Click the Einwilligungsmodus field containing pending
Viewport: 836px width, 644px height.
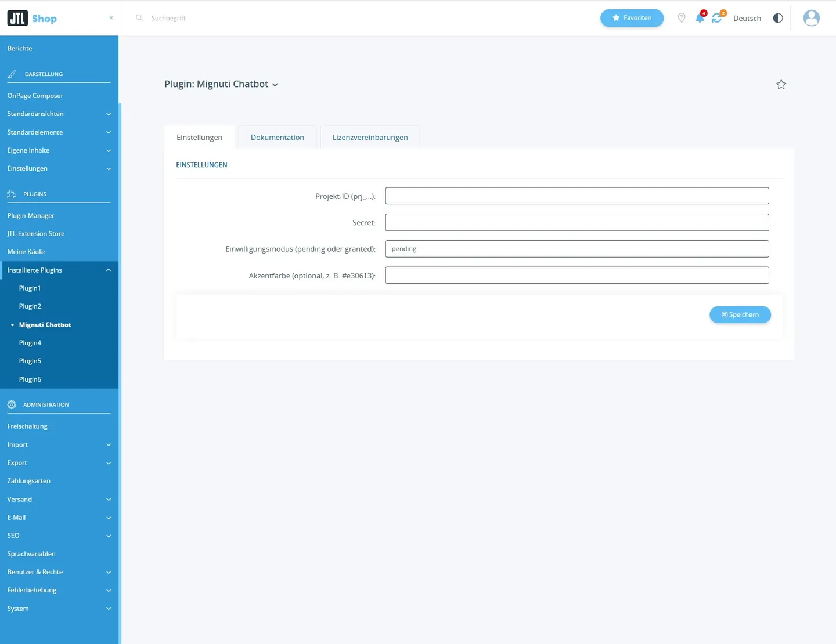click(x=577, y=249)
